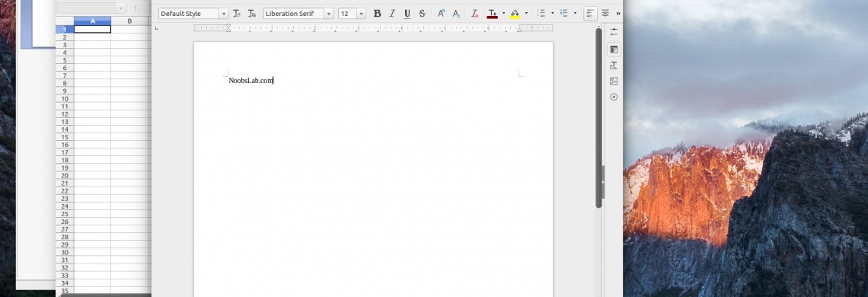The width and height of the screenshot is (868, 297).
Task: Align text left in Writer
Action: point(590,13)
